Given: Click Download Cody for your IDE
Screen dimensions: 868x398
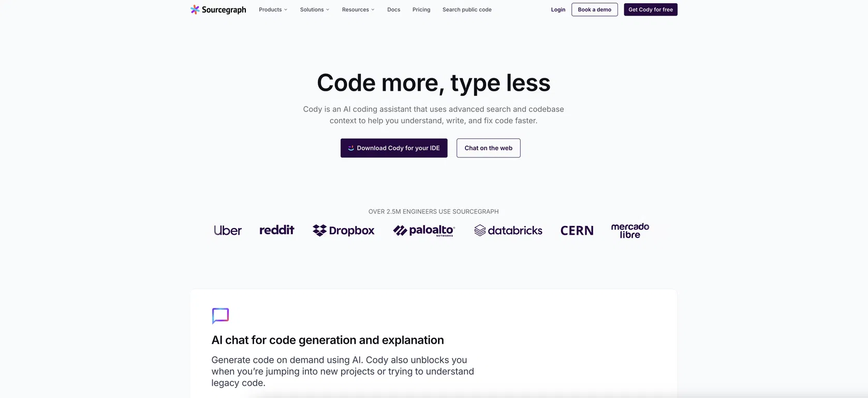Looking at the screenshot, I should click(x=394, y=148).
